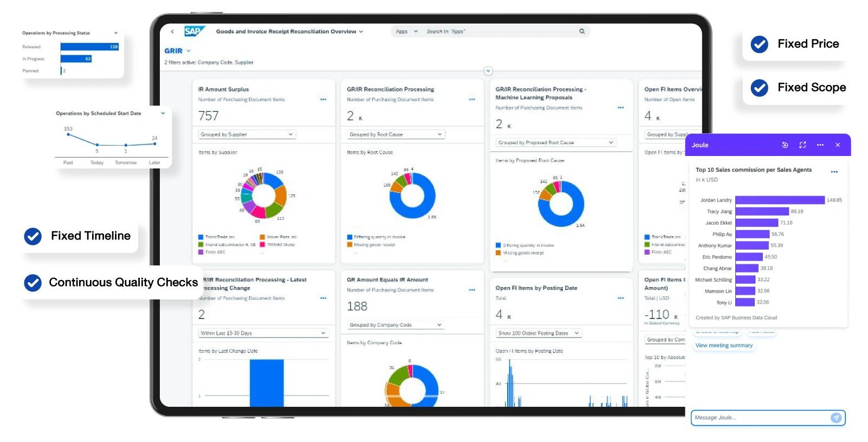Open the ellipsis menu on the GR/IR Reconciliation Processing card

coord(472,100)
